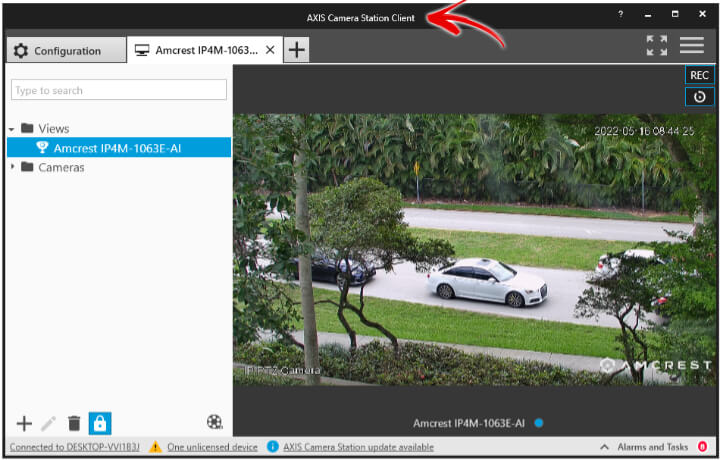The height and width of the screenshot is (460, 720).
Task: Select Amcrest IP4M-1063E-AI in Views tree
Action: click(x=117, y=148)
